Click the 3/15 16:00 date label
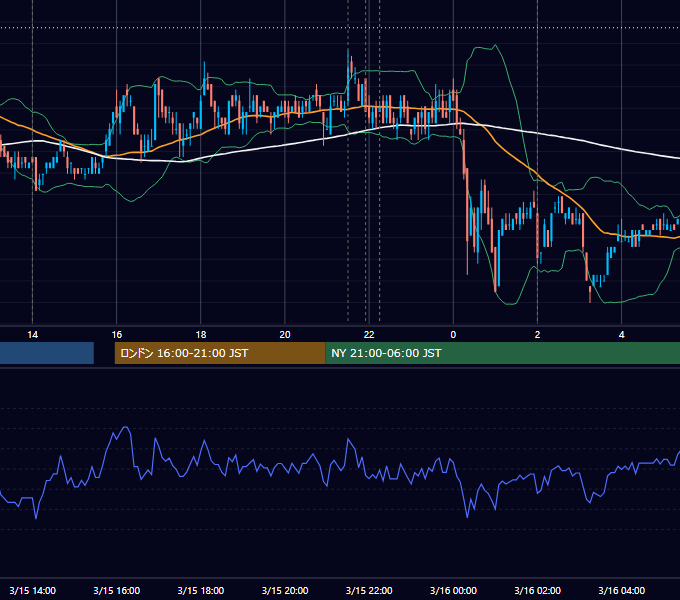680x600 pixels. (117, 590)
